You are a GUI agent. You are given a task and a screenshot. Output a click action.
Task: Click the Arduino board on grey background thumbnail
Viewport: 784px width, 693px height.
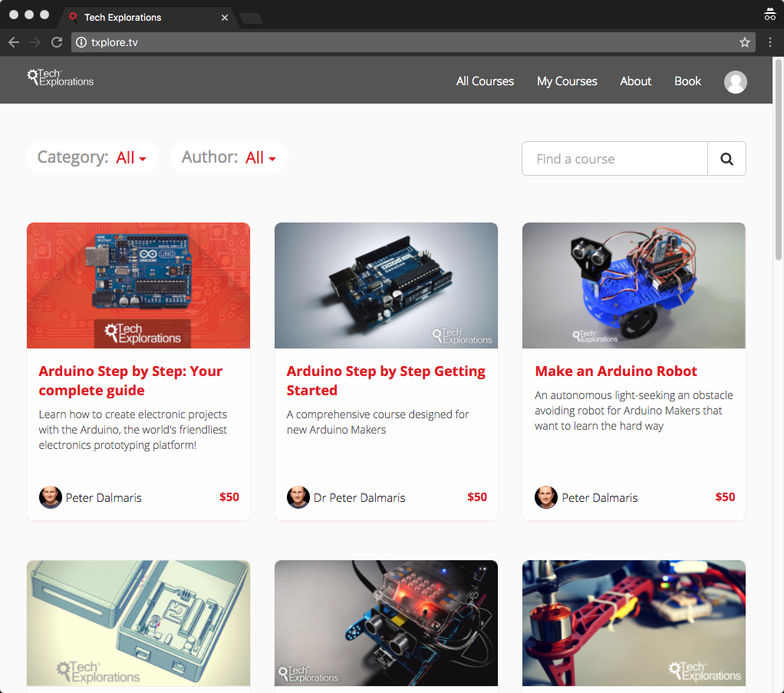[386, 285]
